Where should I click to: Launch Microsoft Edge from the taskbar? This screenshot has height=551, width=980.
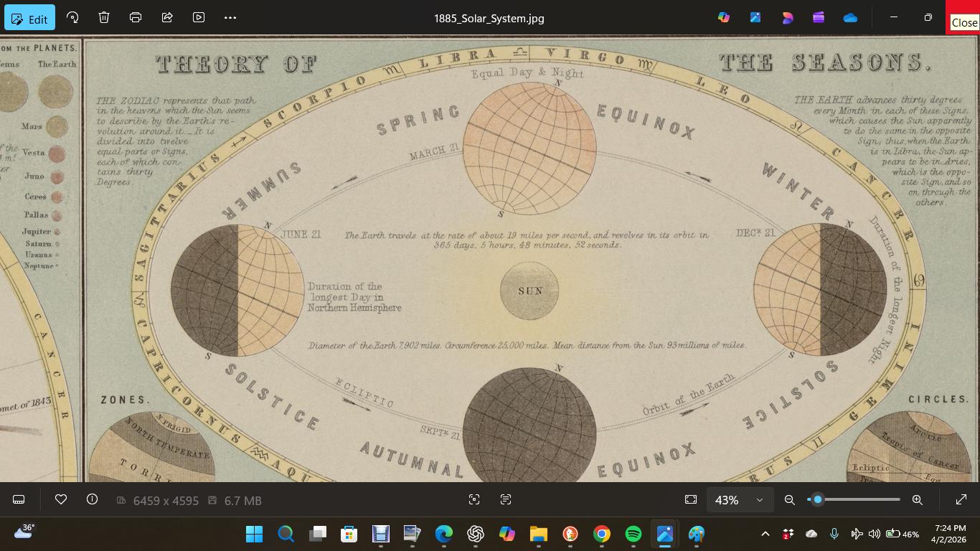(444, 534)
